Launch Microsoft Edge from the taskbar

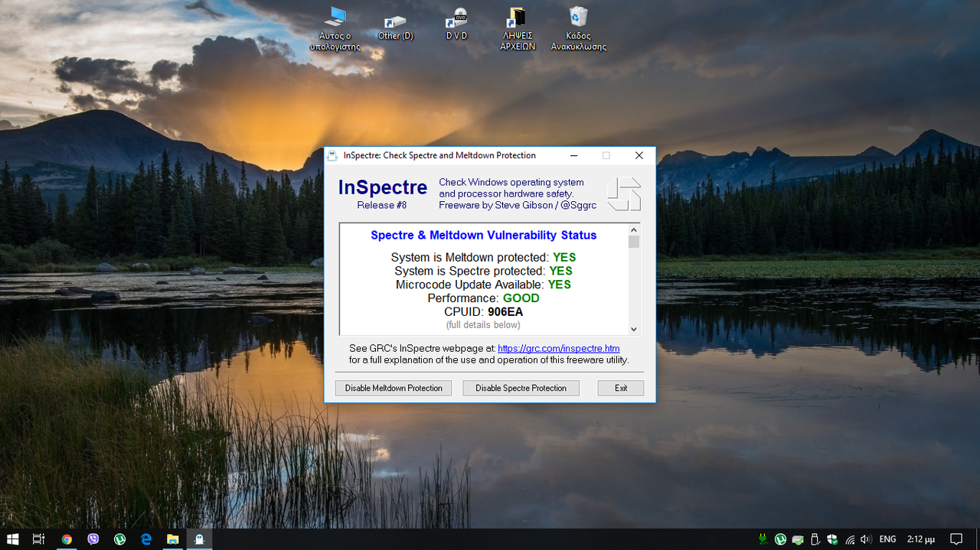point(146,539)
